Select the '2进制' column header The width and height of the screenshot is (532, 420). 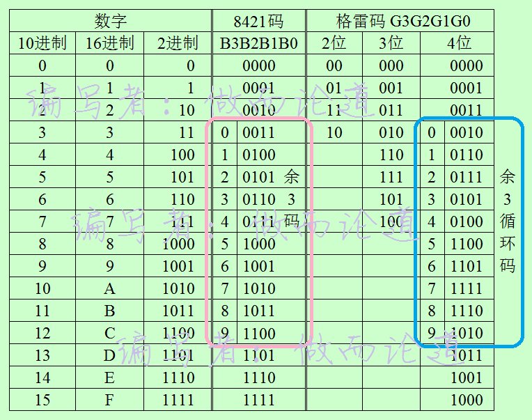point(178,43)
